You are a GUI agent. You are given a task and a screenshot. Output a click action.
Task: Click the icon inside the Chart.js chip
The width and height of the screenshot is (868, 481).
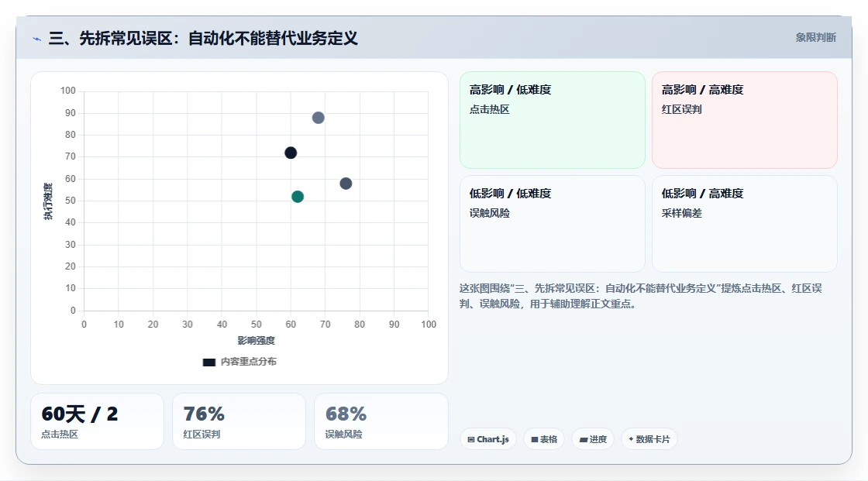471,439
